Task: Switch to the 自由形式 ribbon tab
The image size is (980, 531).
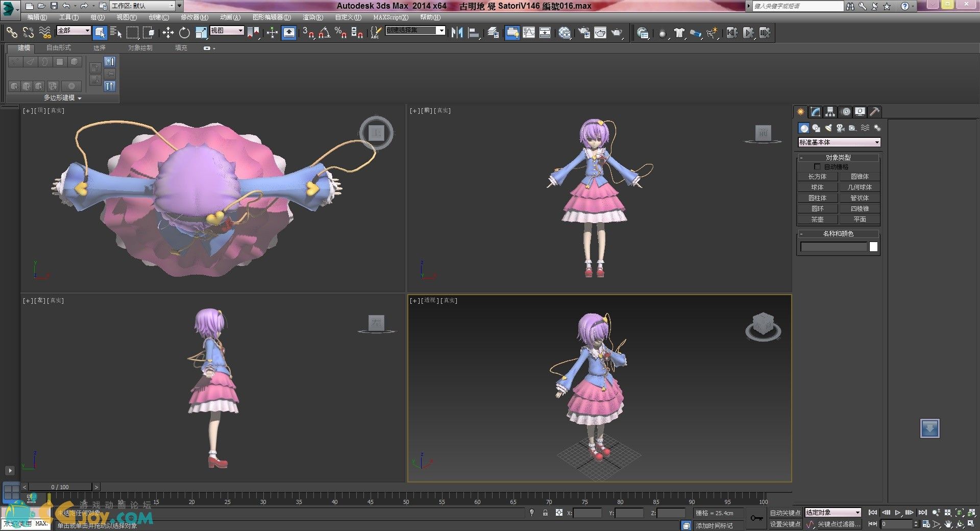Action: pos(59,47)
